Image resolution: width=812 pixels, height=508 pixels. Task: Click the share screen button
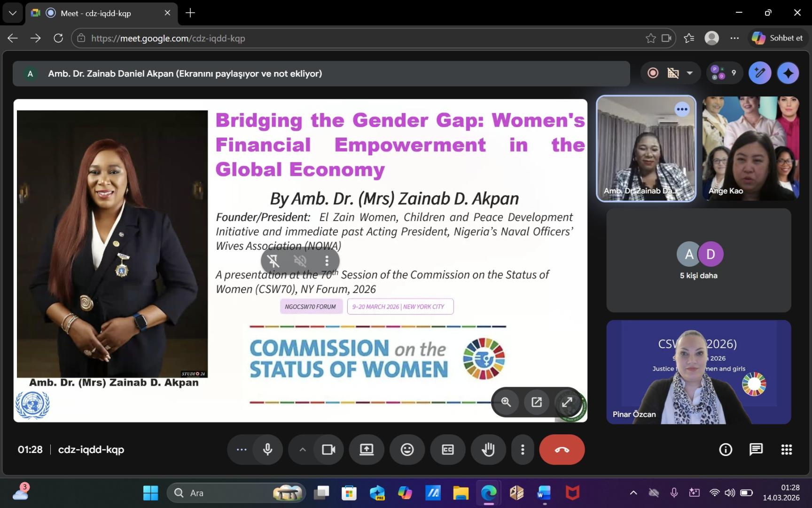coord(367,450)
